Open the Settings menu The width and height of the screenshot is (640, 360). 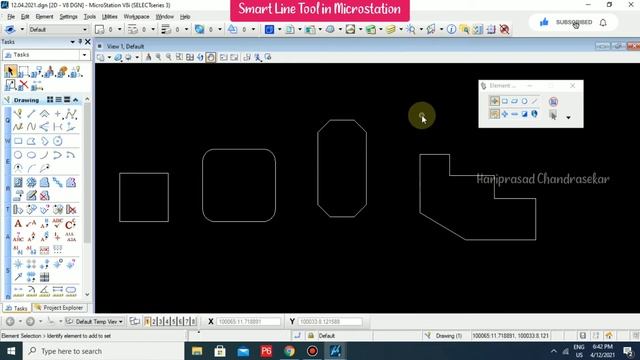click(x=68, y=17)
